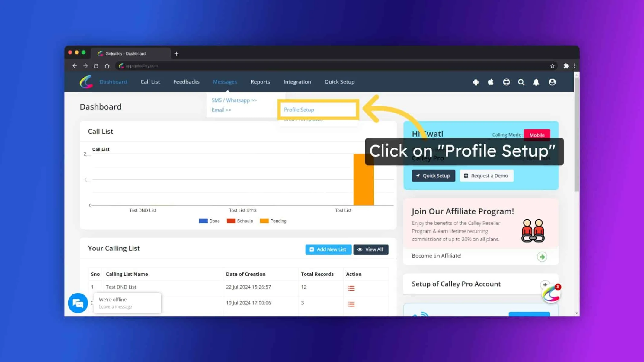The width and height of the screenshot is (644, 362).
Task: Select the Getcalley - Dashboard browser tab
Action: [130, 53]
